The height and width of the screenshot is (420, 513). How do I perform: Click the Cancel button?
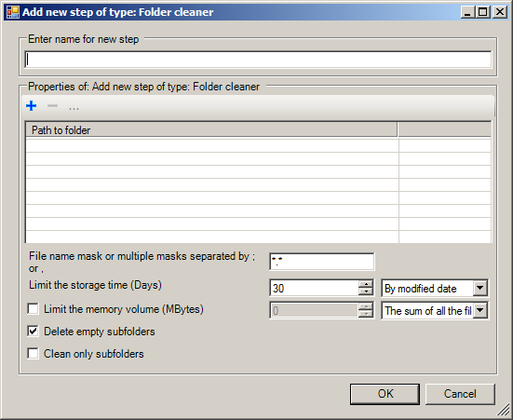[460, 394]
